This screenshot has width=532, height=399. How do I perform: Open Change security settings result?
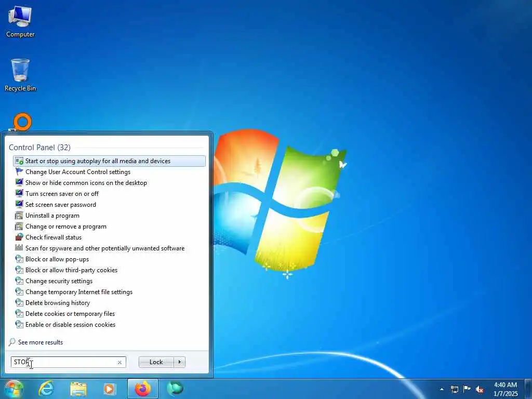pyautogui.click(x=109, y=281)
